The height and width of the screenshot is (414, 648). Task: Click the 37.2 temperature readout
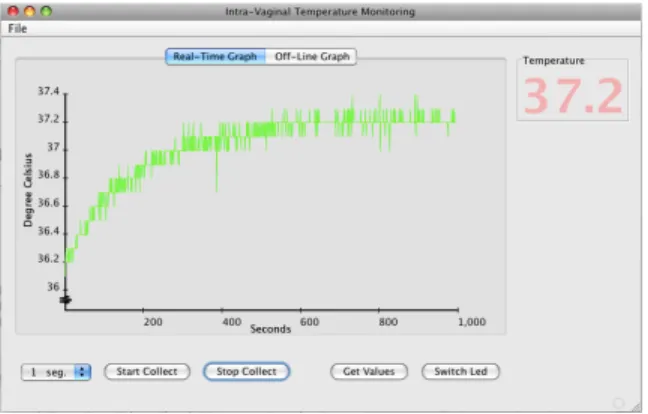(x=573, y=96)
